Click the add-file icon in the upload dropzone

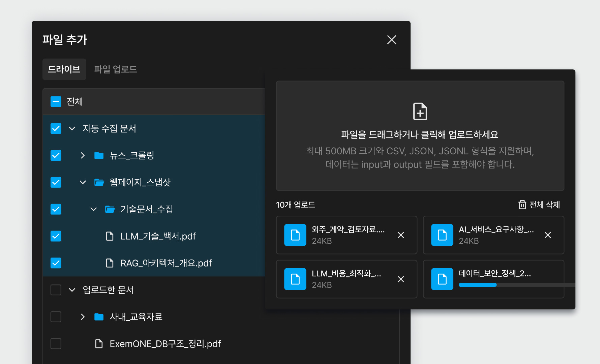pos(420,112)
